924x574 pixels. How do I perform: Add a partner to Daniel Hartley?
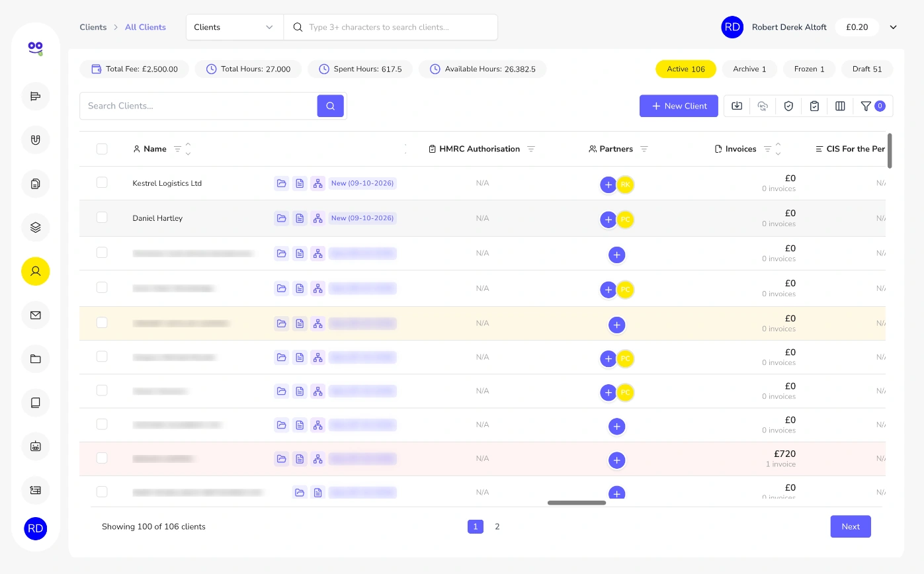click(609, 220)
